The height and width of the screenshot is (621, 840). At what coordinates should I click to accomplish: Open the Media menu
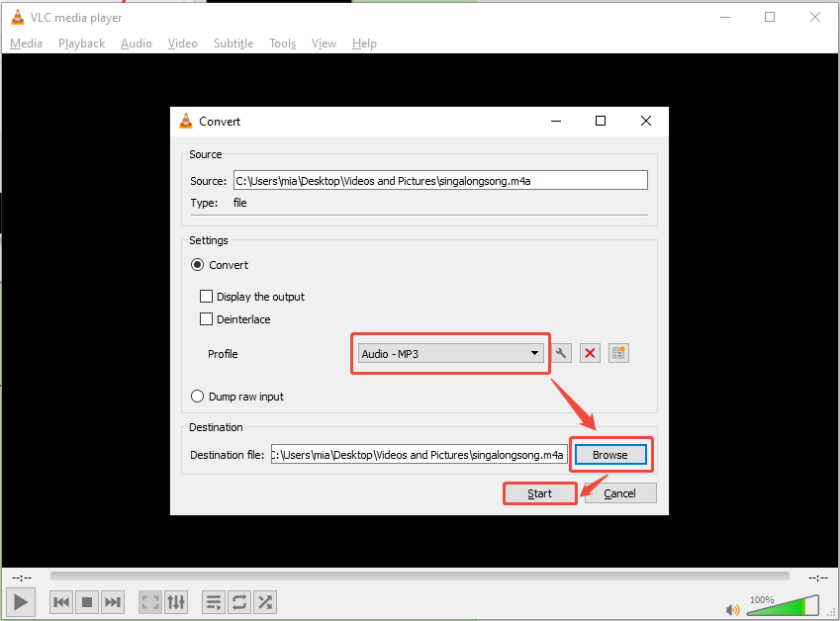(26, 44)
